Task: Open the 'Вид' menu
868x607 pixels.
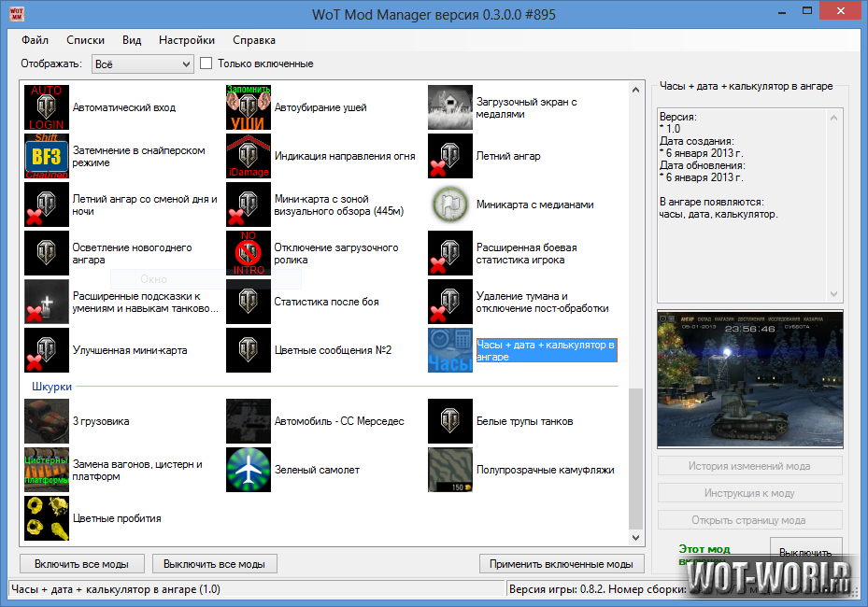Action: click(x=132, y=40)
